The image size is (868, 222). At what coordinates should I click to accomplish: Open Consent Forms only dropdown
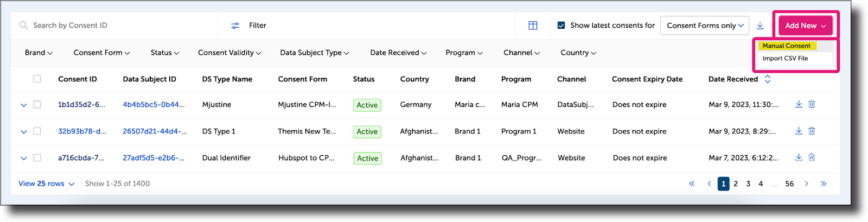pyautogui.click(x=704, y=26)
